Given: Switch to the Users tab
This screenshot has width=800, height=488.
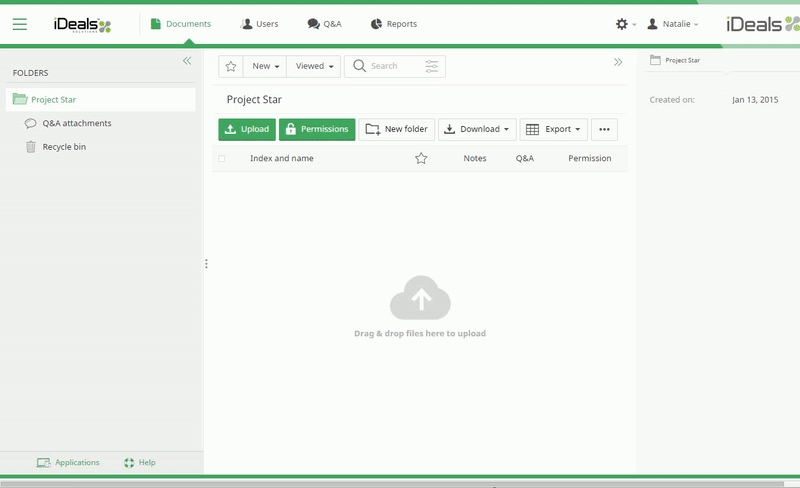Looking at the screenshot, I should click(x=260, y=24).
